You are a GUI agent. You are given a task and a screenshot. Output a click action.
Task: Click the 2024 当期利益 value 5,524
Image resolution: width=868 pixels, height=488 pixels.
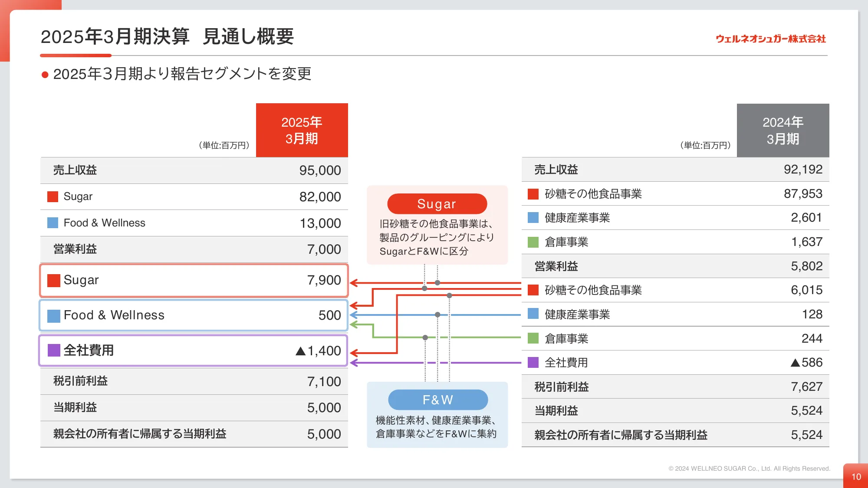pyautogui.click(x=806, y=411)
